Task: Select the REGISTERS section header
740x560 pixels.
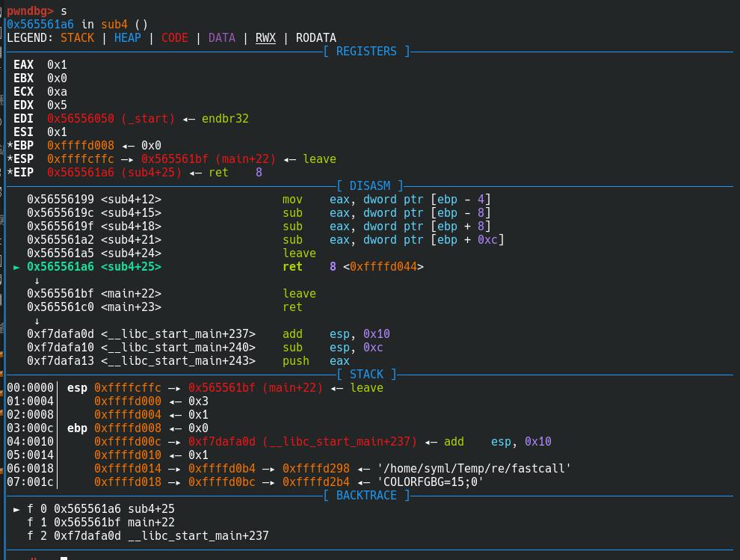Action: point(366,52)
